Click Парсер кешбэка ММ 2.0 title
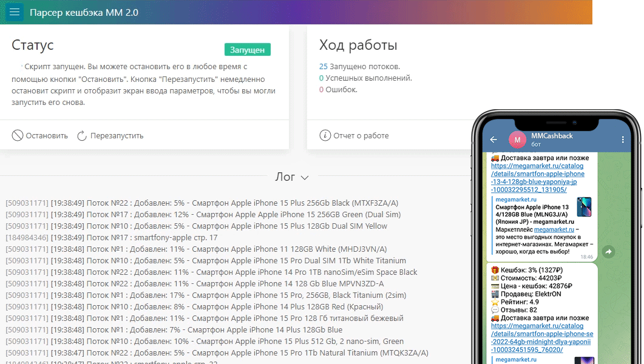The height and width of the screenshot is (364, 644). pos(84,12)
